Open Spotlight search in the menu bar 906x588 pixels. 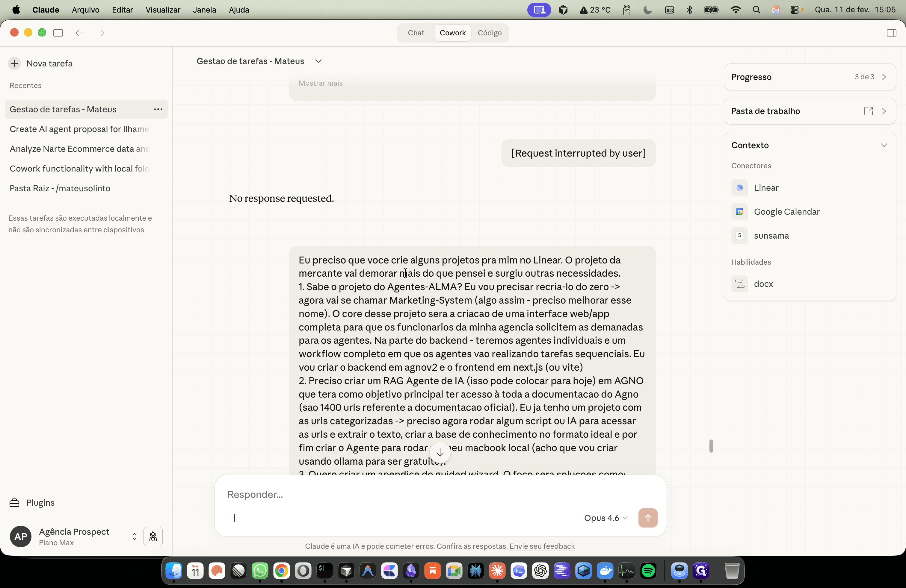(756, 10)
